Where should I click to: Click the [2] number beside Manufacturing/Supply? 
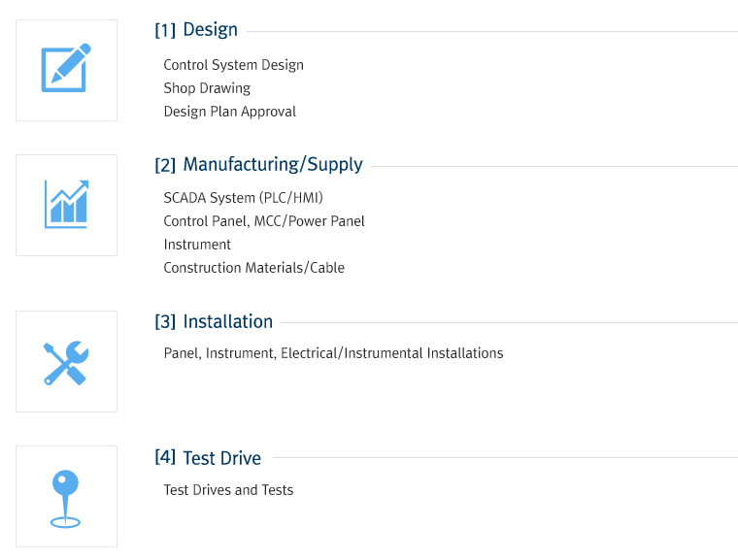[165, 165]
